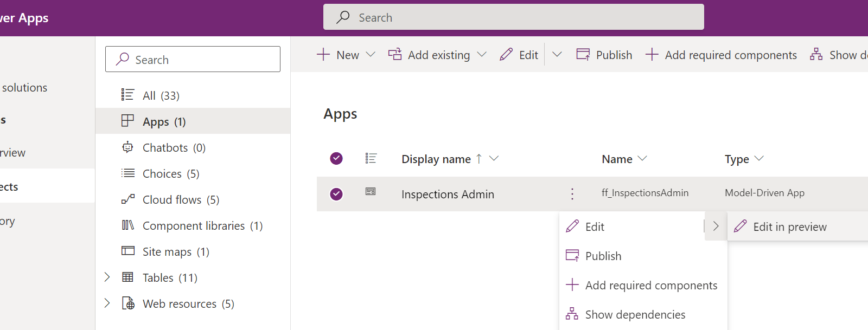
Task: Click the Chatbots bot icon
Action: (127, 147)
